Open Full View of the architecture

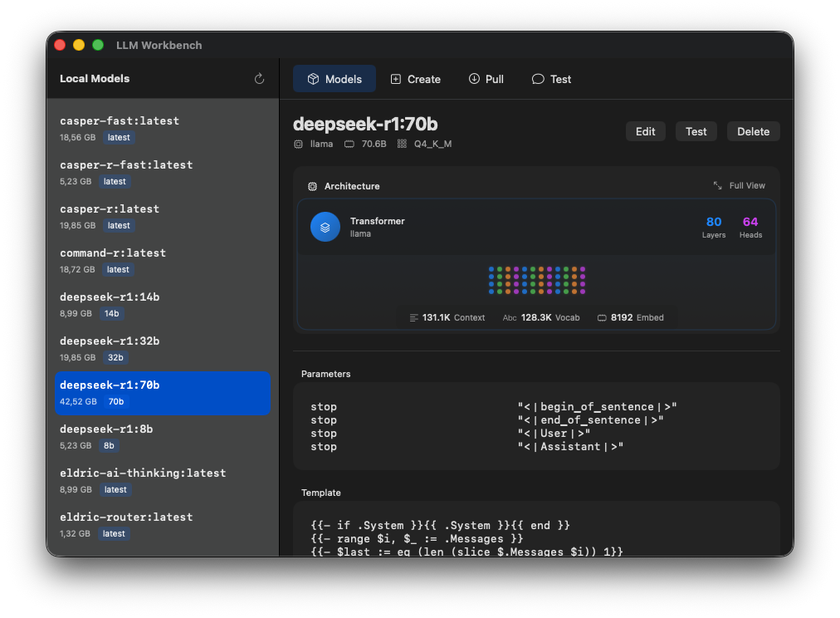point(740,186)
